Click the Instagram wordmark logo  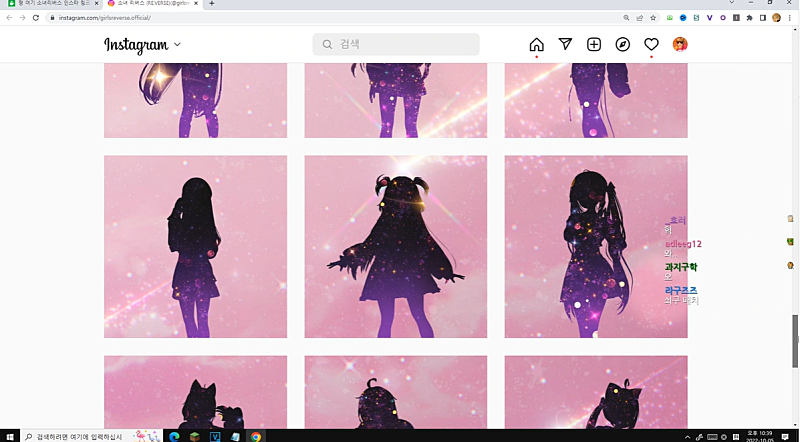tap(136, 45)
